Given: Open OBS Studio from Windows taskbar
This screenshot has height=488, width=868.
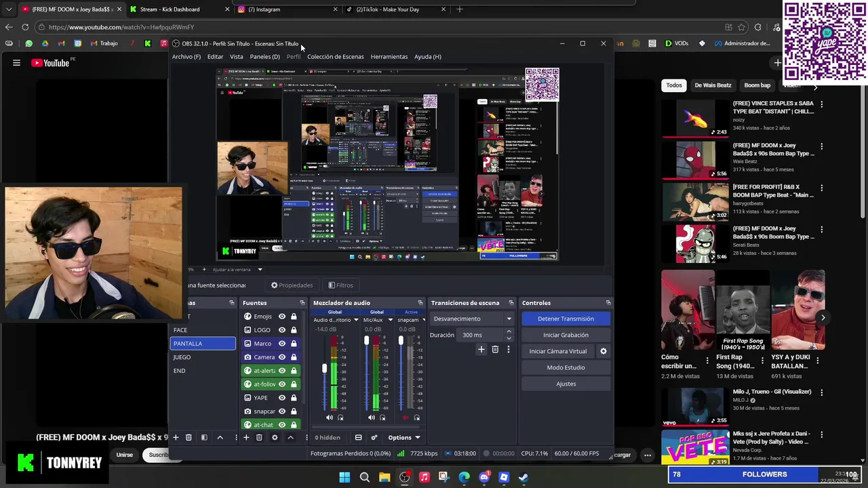Looking at the screenshot, I should tap(404, 477).
